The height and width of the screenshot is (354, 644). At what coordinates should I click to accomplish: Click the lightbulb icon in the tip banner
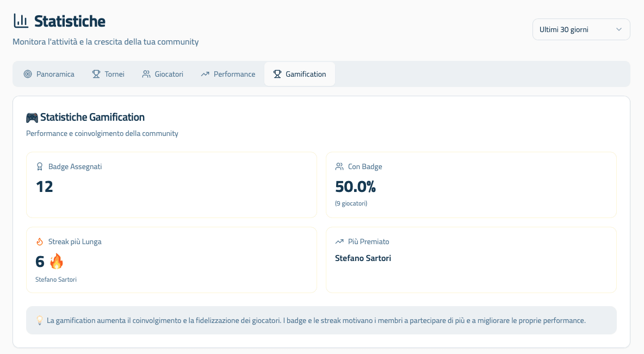coord(39,320)
